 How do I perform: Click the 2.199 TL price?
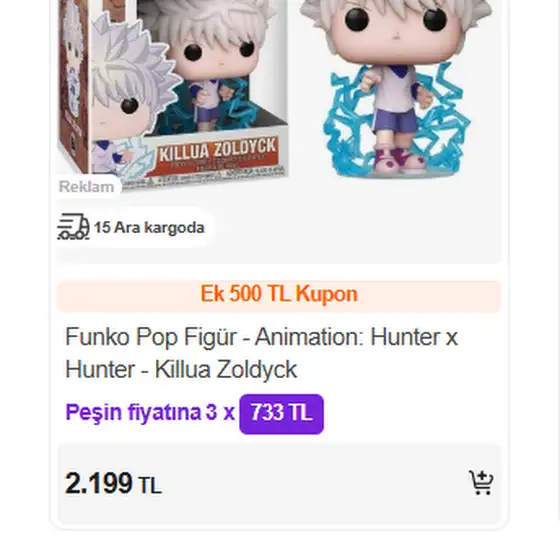[113, 484]
